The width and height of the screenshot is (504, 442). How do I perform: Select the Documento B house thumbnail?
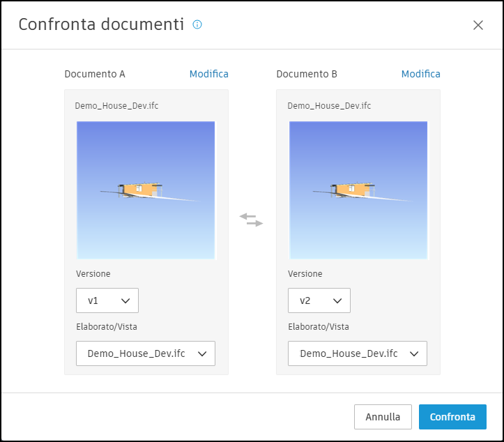click(x=358, y=190)
